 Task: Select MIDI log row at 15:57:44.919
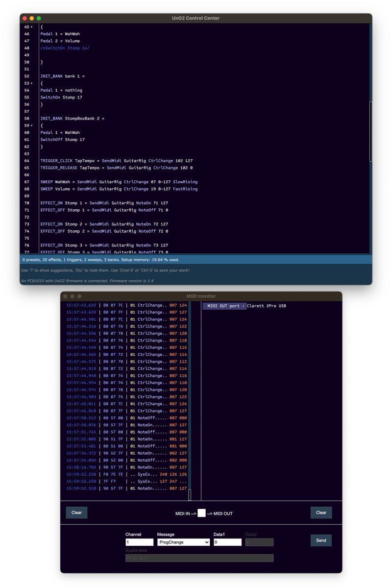[x=126, y=368]
